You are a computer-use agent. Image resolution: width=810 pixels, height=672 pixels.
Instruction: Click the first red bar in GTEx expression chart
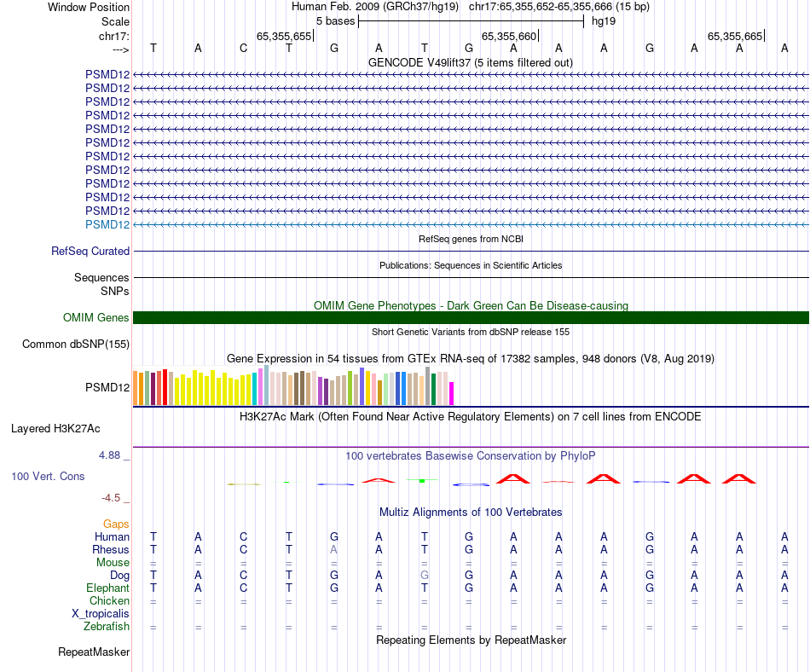pyautogui.click(x=165, y=387)
